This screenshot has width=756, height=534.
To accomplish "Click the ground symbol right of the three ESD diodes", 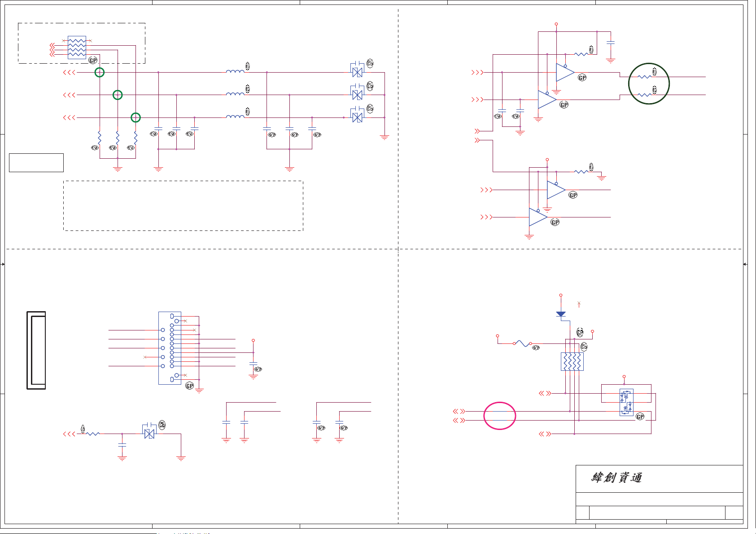I will click(385, 137).
